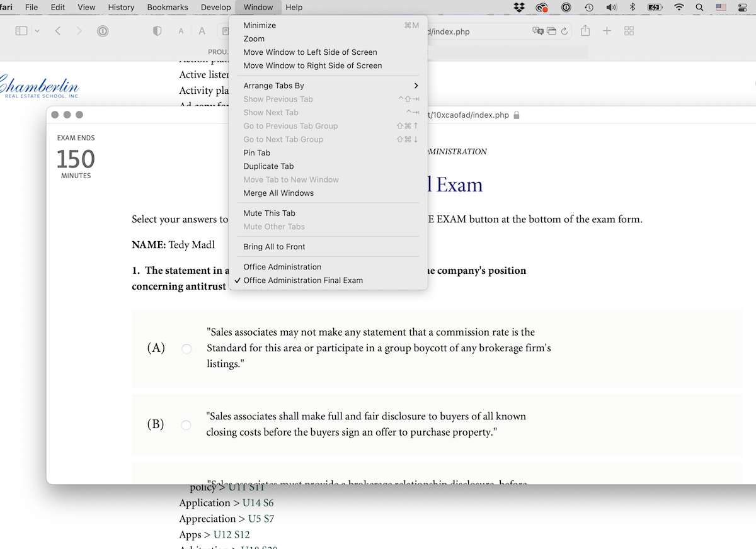Expand the Arrange Tabs By submenu
This screenshot has width=756, height=549.
328,86
